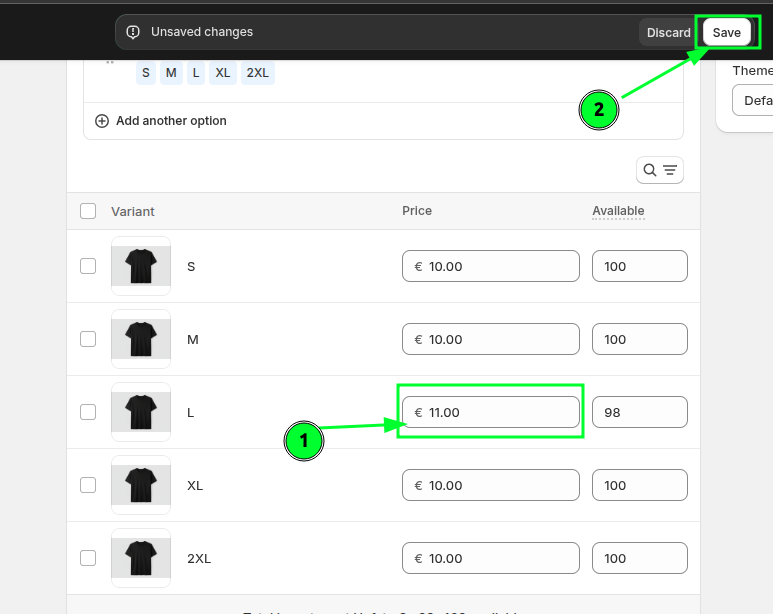Click the L variant available quantity field

coord(639,412)
